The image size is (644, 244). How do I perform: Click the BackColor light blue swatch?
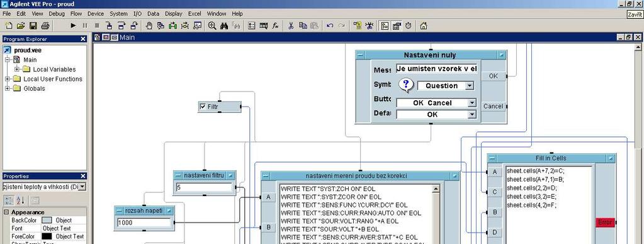(x=47, y=220)
